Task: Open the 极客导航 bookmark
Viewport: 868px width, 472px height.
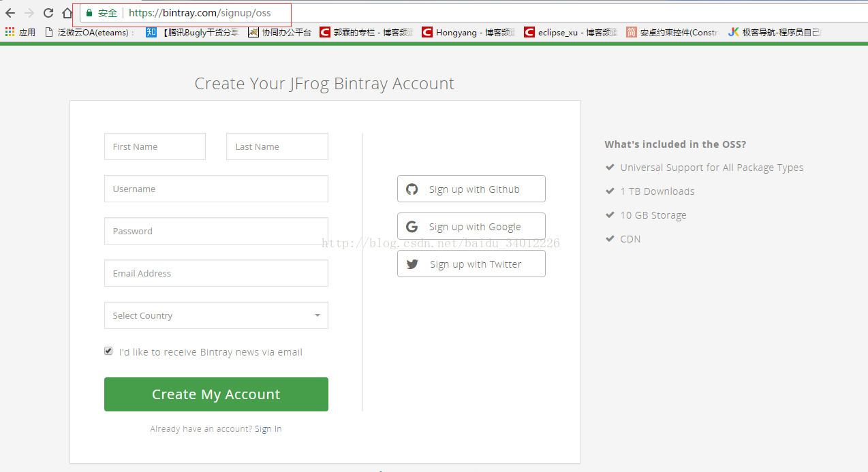Action: [775, 32]
